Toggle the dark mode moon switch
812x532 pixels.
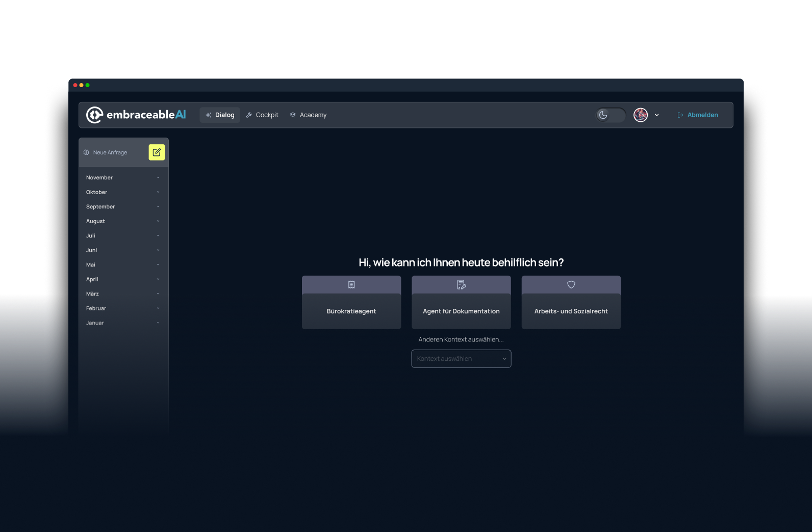tap(611, 115)
